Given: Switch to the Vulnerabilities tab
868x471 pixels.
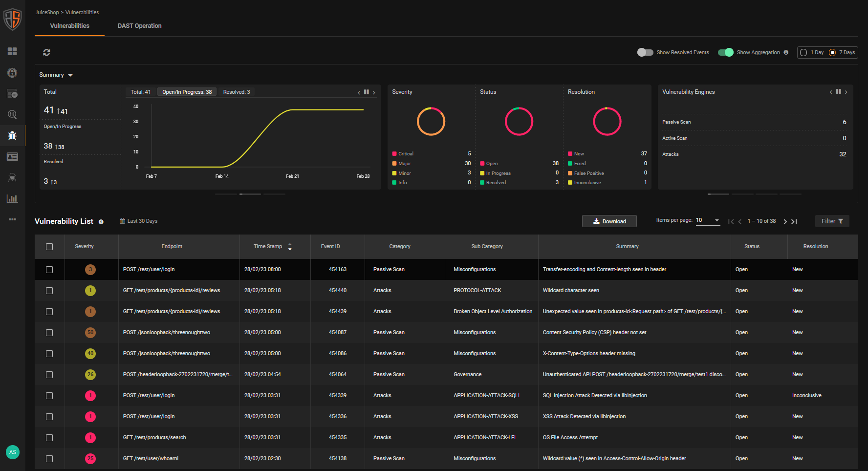Looking at the screenshot, I should click(69, 26).
